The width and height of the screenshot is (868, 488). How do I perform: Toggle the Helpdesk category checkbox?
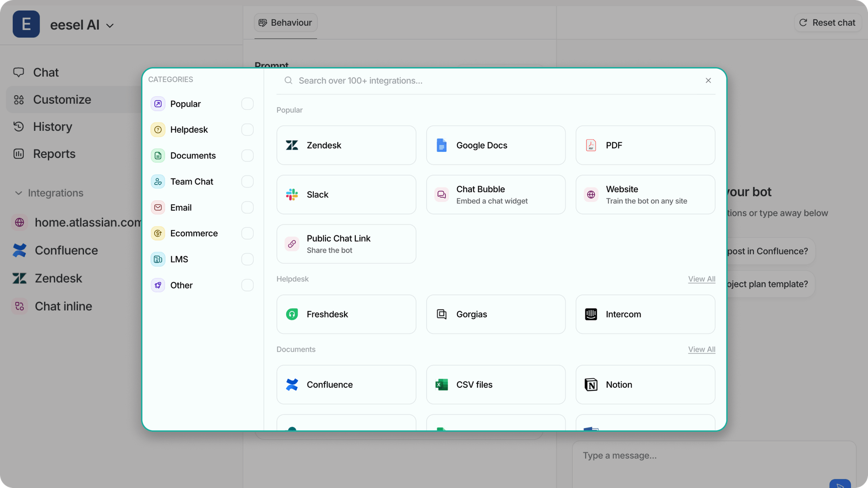[x=247, y=130]
